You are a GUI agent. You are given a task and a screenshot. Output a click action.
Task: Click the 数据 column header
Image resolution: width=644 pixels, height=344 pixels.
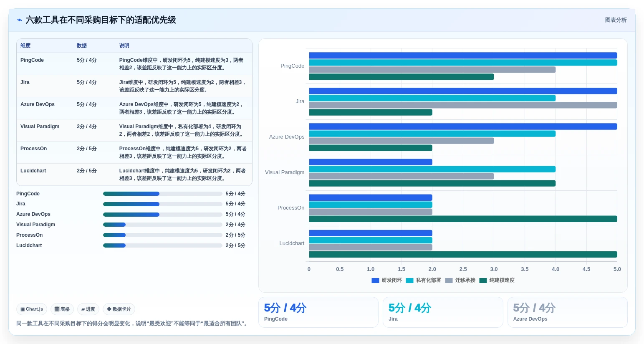pyautogui.click(x=82, y=46)
